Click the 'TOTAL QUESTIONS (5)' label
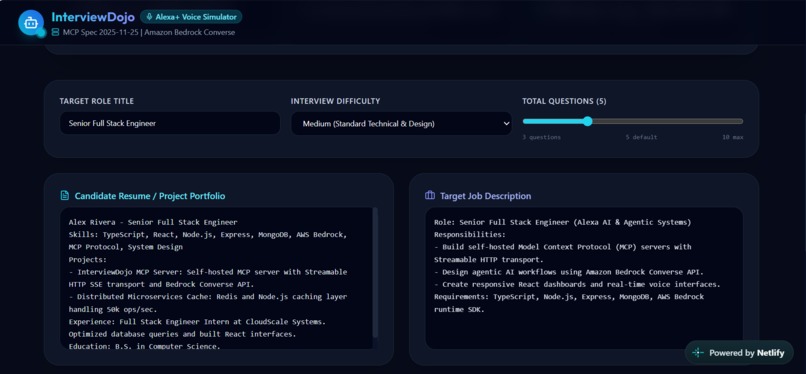806x374 pixels. click(x=564, y=101)
